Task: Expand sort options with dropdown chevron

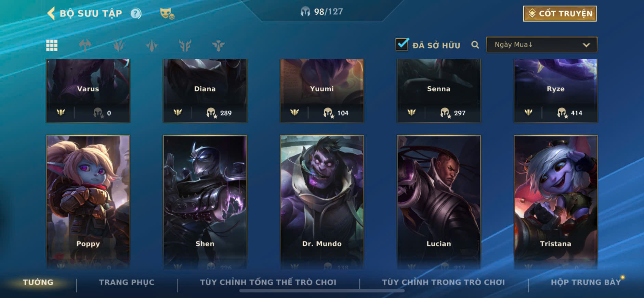Action: [x=586, y=45]
